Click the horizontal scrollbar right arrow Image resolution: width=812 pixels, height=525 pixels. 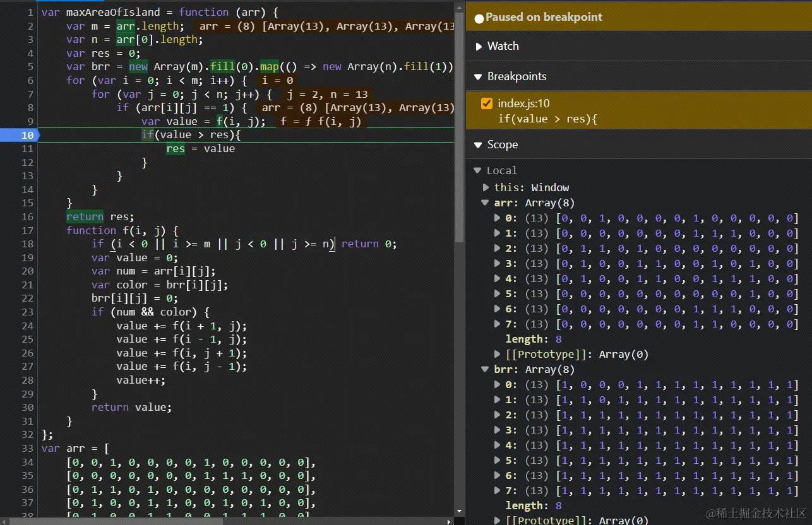pos(449,521)
